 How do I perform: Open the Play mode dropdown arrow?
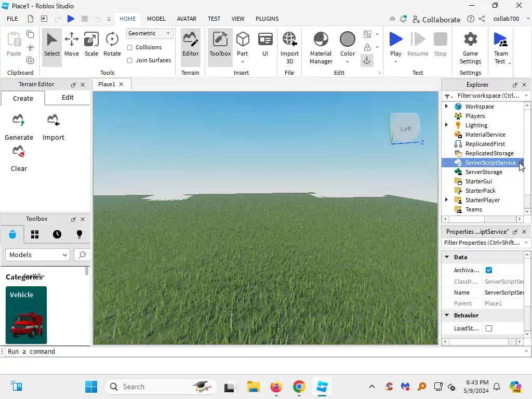coord(395,62)
